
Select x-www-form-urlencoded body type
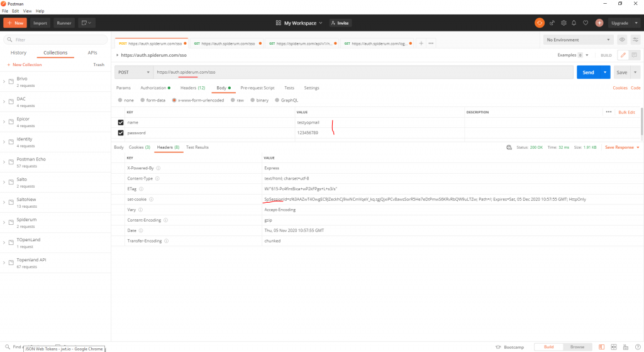point(174,100)
